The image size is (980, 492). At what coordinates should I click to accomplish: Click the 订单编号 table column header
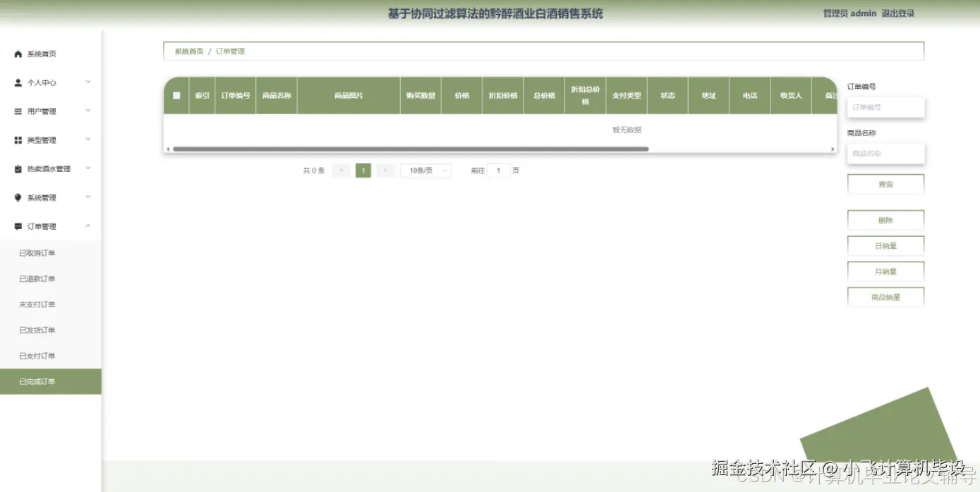(x=236, y=95)
